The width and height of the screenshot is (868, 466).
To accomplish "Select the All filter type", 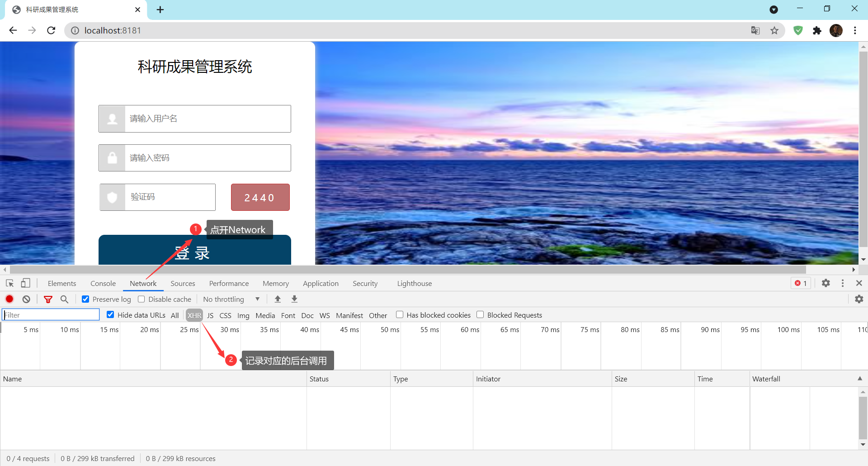I will [175, 315].
